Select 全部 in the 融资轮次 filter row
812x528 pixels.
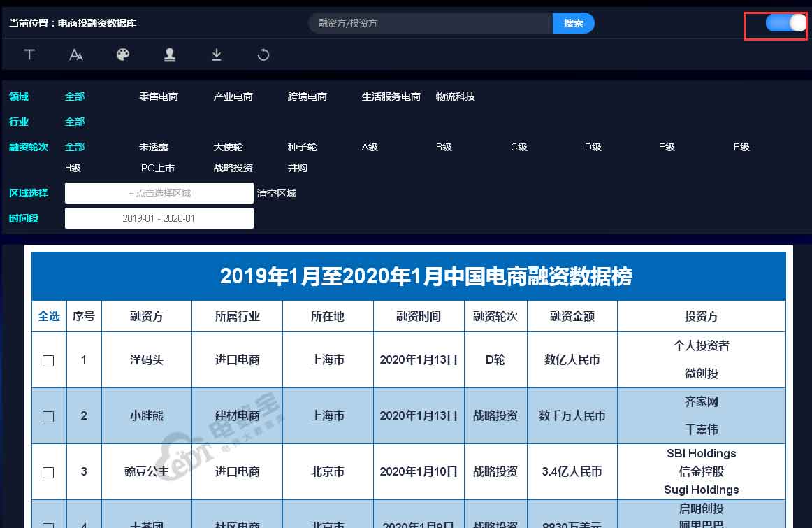pos(75,147)
